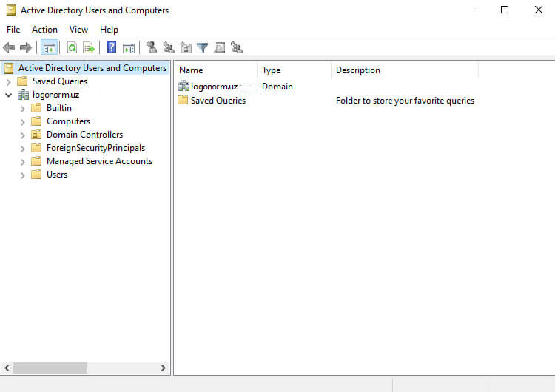This screenshot has width=555, height=392.
Task: Click the Users folder icon in tree
Action: [x=36, y=174]
